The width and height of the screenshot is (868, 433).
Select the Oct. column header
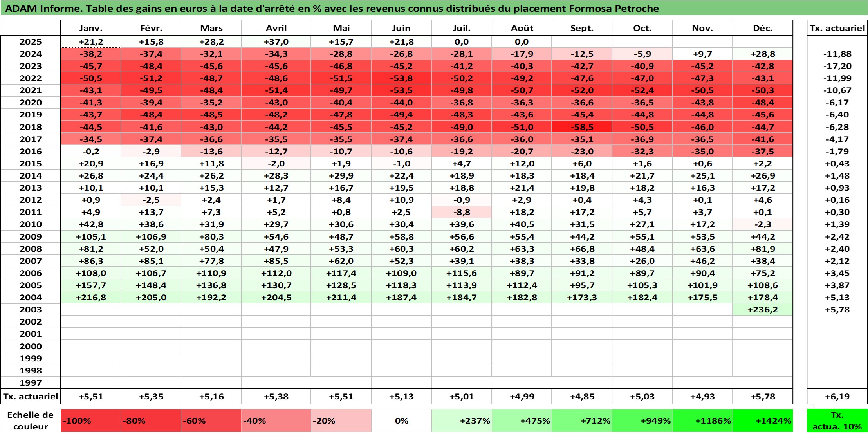click(x=642, y=28)
